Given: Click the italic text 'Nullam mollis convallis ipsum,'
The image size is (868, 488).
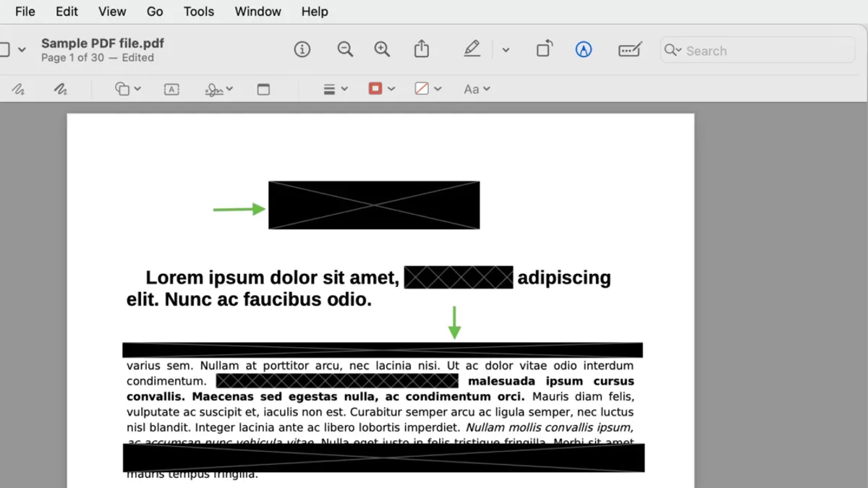Looking at the screenshot, I should coord(550,427).
